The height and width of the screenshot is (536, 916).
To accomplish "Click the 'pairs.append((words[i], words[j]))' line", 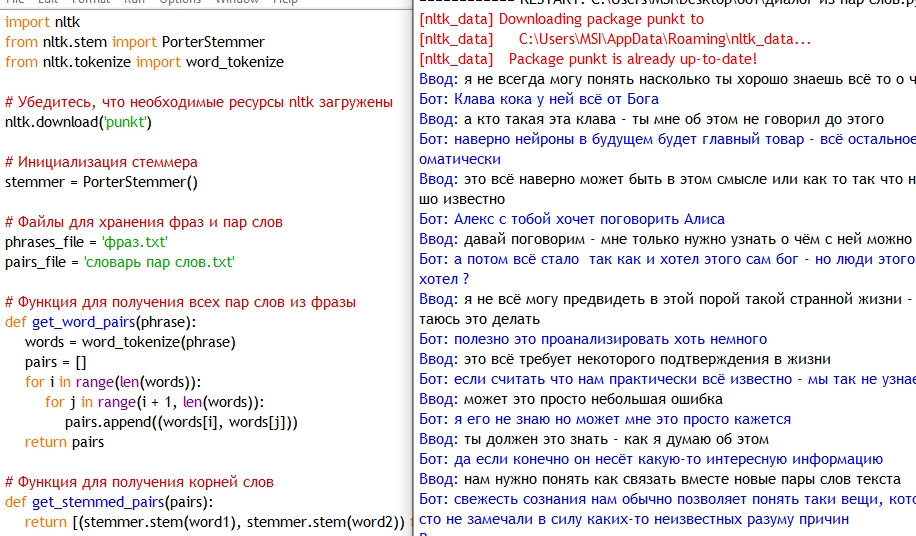I will 181,422.
